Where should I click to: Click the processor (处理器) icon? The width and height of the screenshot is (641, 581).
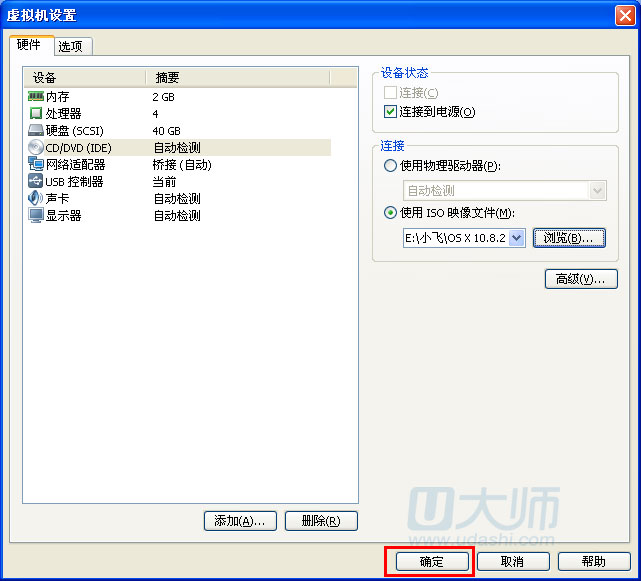tap(36, 114)
